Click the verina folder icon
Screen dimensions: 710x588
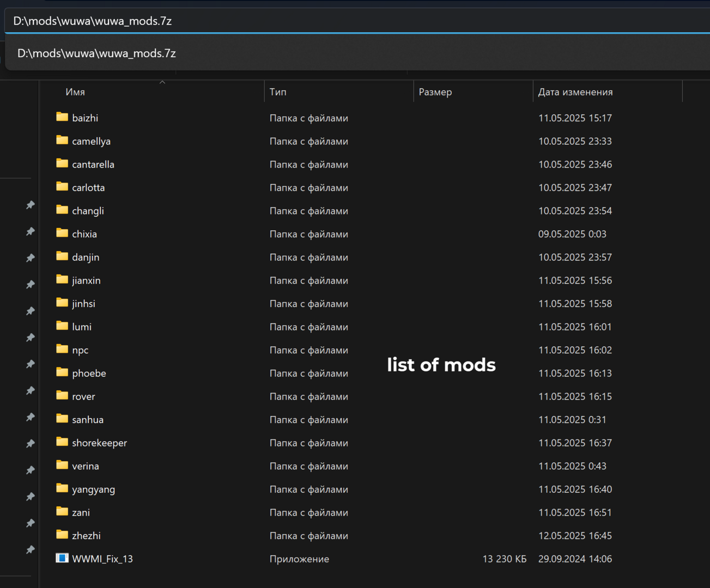point(62,465)
